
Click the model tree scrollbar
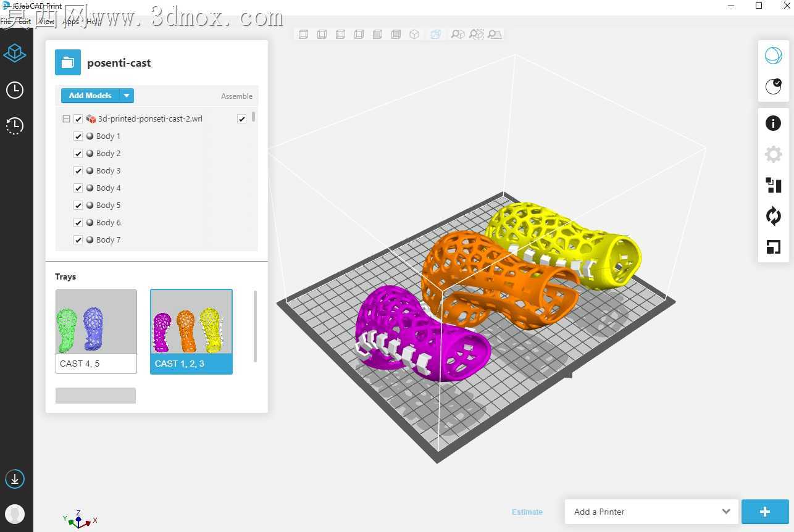click(254, 117)
